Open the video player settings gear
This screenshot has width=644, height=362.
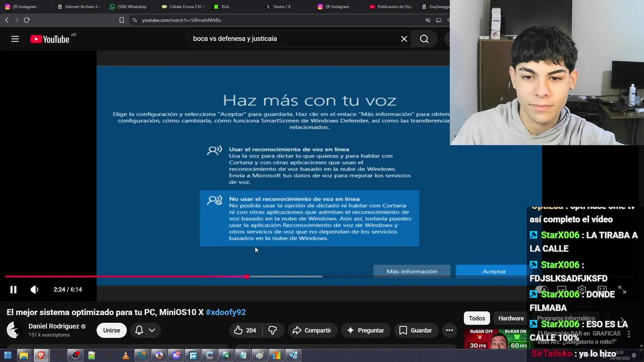pos(582,290)
